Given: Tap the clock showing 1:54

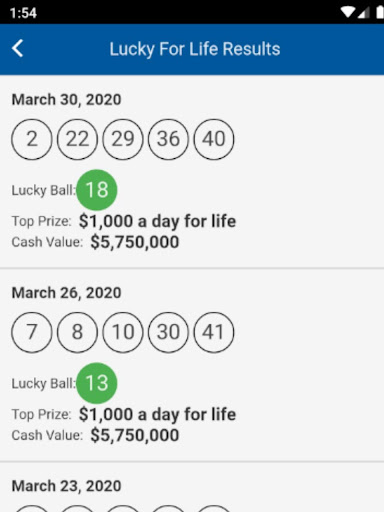Looking at the screenshot, I should coord(23,13).
